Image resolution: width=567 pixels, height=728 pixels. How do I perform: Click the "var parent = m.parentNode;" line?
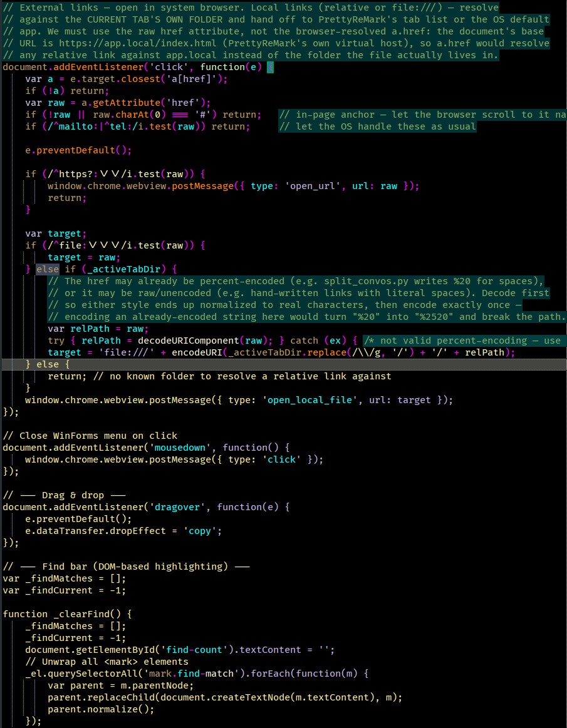[x=120, y=686]
